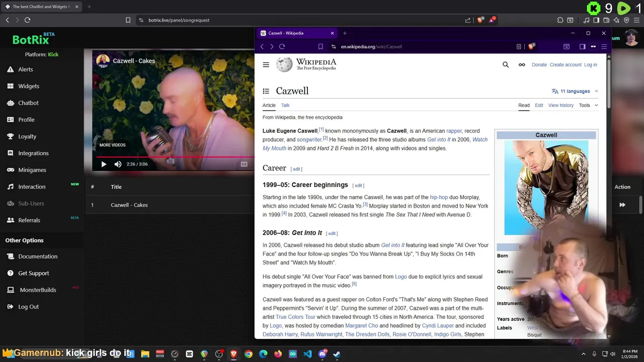Click the Wikipedia search magnifier icon
Screen dimensions: 644x362
(x=506, y=65)
